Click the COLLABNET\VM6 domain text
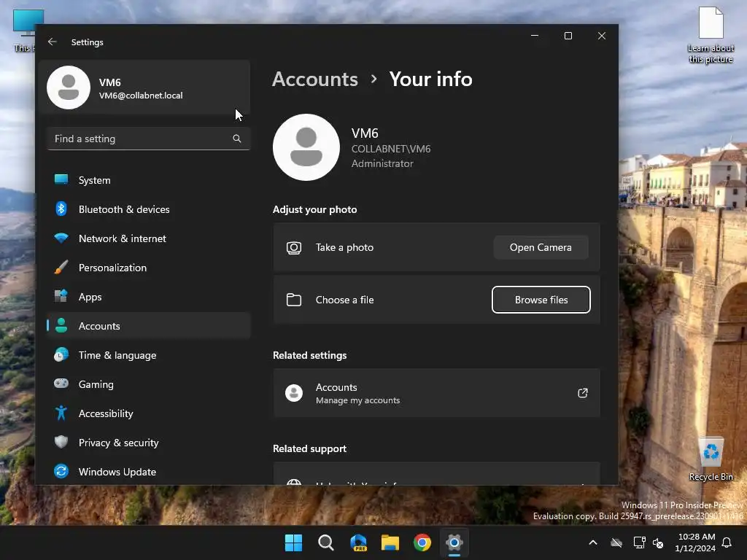 (x=391, y=149)
